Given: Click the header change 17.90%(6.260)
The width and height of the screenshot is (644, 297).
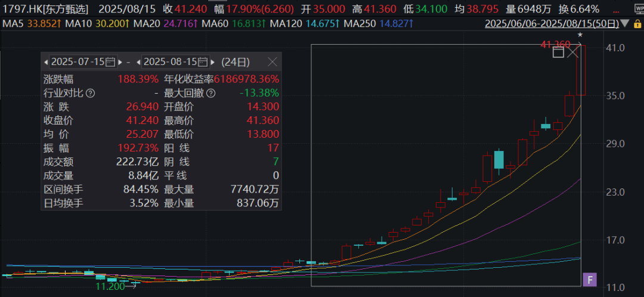Looking at the screenshot, I should [259, 8].
